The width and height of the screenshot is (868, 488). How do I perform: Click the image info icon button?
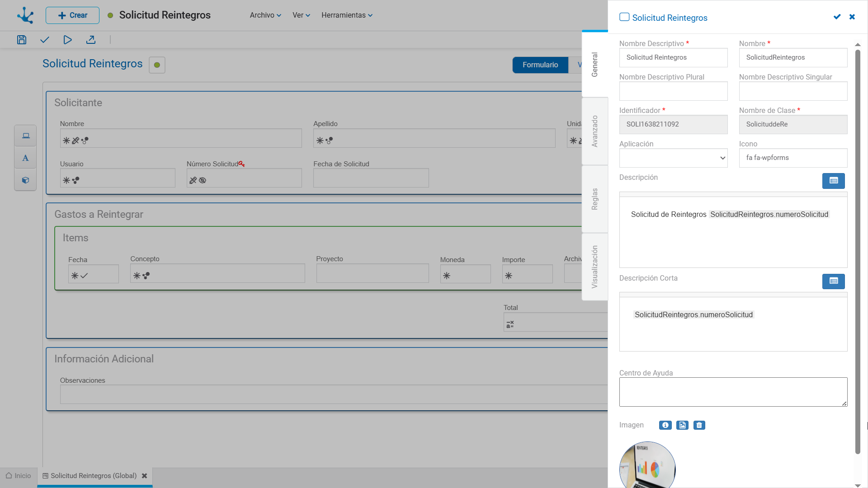(x=665, y=425)
